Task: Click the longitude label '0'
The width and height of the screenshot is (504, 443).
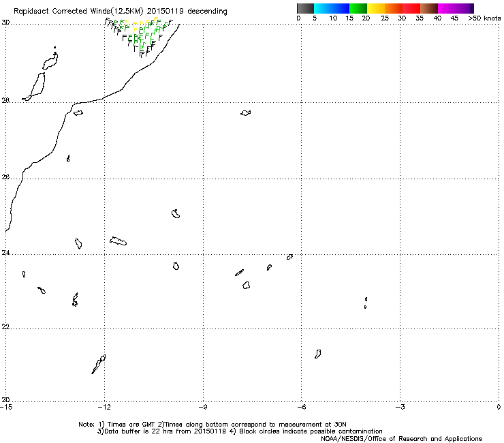Action: 499,407
